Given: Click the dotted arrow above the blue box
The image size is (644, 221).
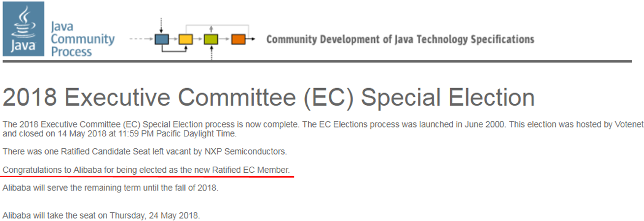Looking at the screenshot, I should pos(161,25).
